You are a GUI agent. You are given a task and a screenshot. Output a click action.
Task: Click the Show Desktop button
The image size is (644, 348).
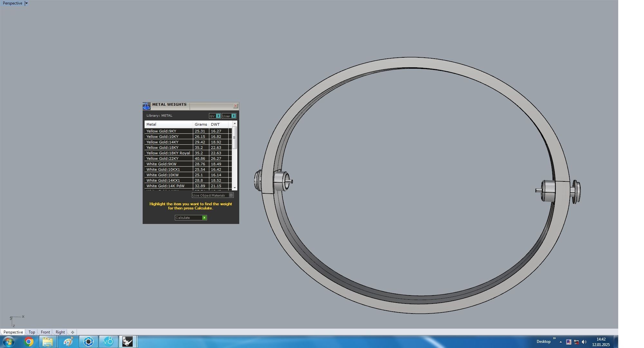(616, 342)
